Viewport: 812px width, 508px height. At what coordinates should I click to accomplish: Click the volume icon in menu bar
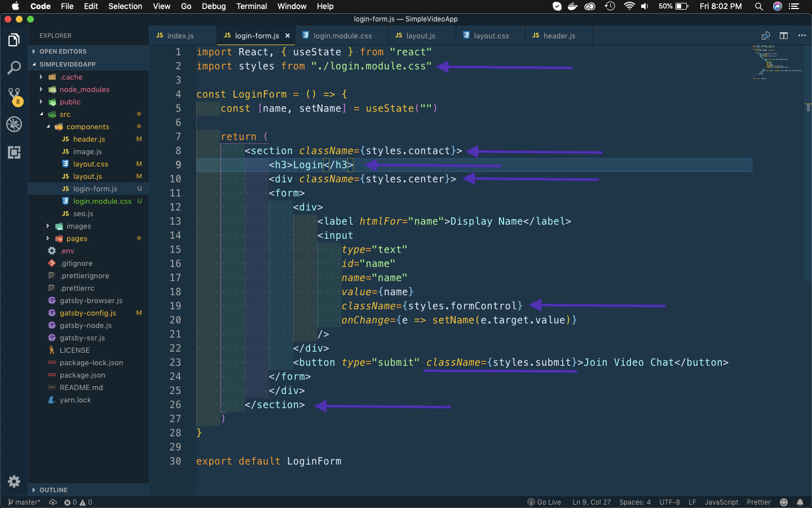click(645, 6)
